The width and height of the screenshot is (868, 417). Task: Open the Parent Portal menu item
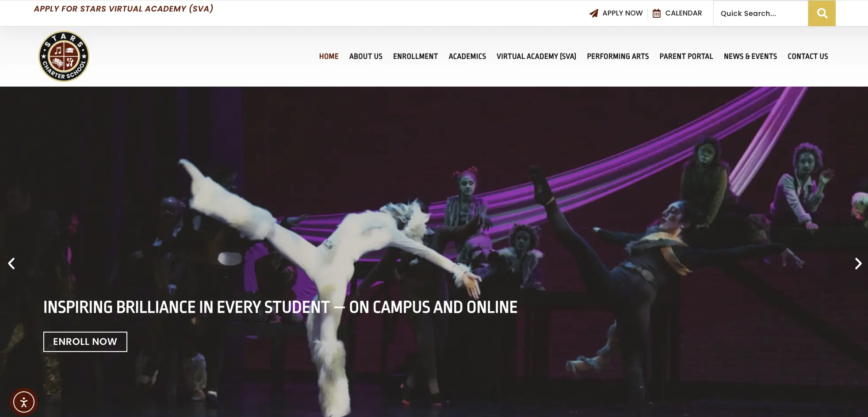pos(686,56)
